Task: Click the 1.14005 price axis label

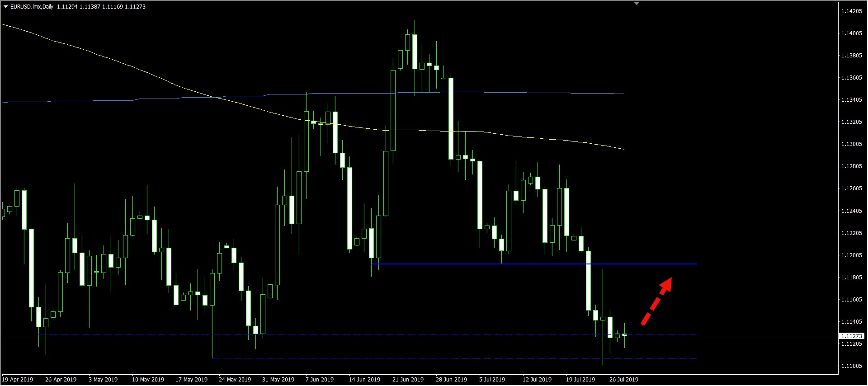Action: point(851,33)
